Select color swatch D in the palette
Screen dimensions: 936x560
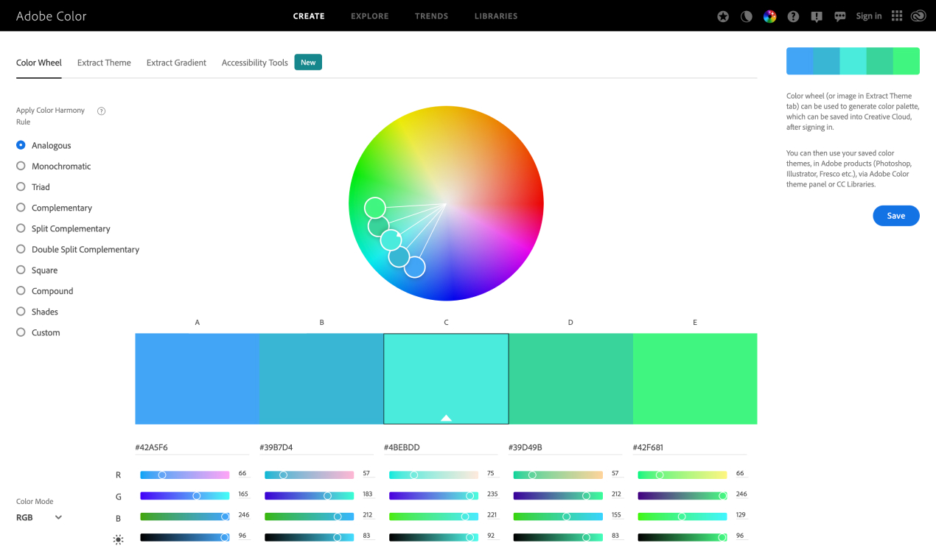[x=570, y=378]
